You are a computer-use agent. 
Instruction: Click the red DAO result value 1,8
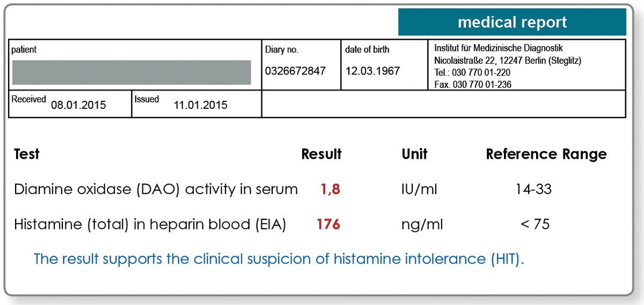[331, 189]
